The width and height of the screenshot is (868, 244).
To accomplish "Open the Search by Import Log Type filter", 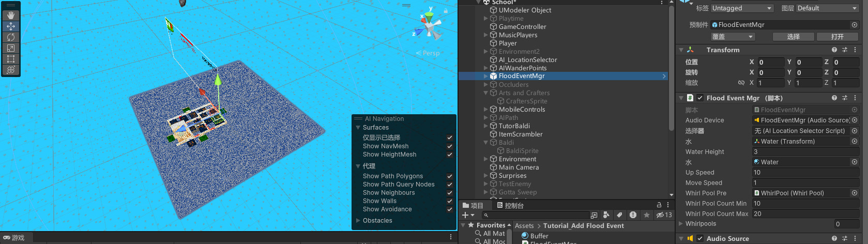I will coord(633,215).
